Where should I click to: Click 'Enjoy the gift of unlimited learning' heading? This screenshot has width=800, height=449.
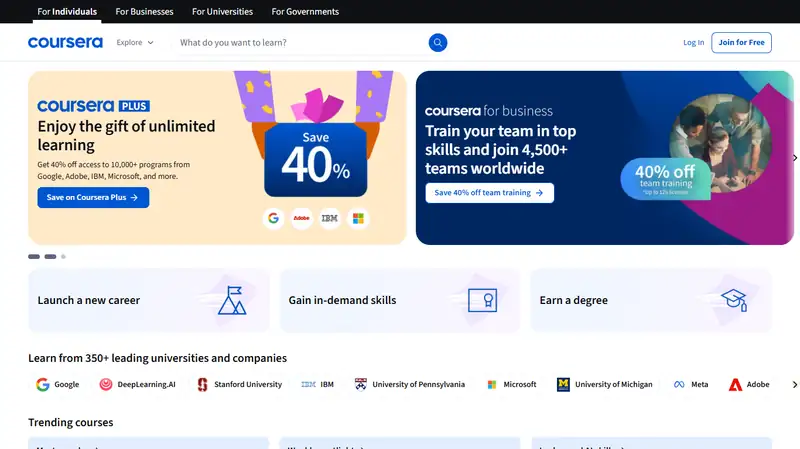point(127,135)
